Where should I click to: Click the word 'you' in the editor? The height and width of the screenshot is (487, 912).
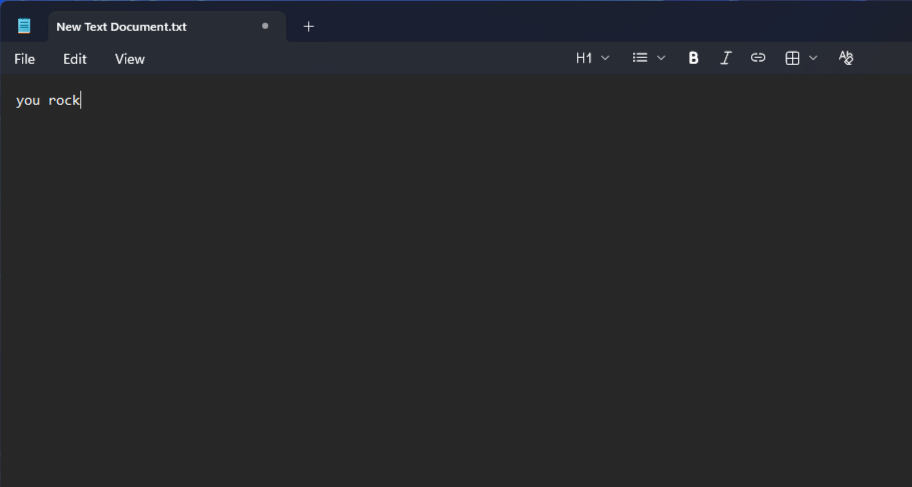tap(28, 101)
